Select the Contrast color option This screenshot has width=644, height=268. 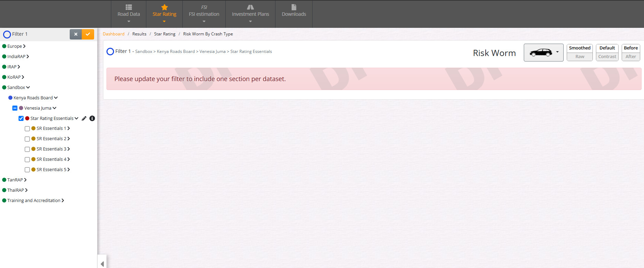607,57
